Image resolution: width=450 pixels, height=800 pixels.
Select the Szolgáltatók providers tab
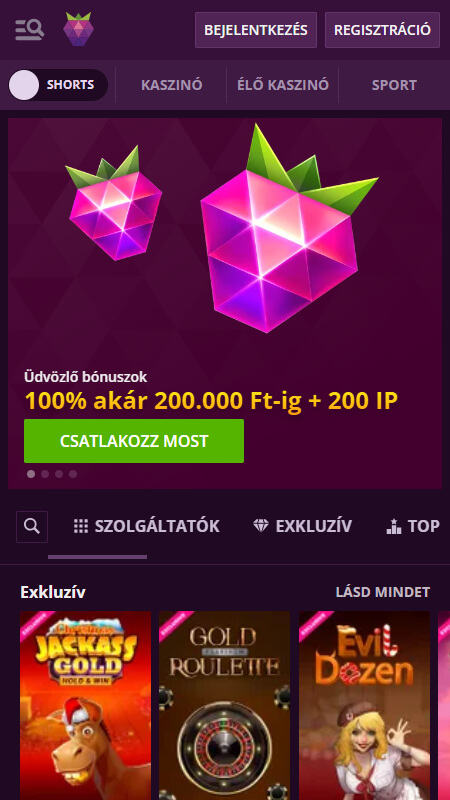tap(147, 526)
